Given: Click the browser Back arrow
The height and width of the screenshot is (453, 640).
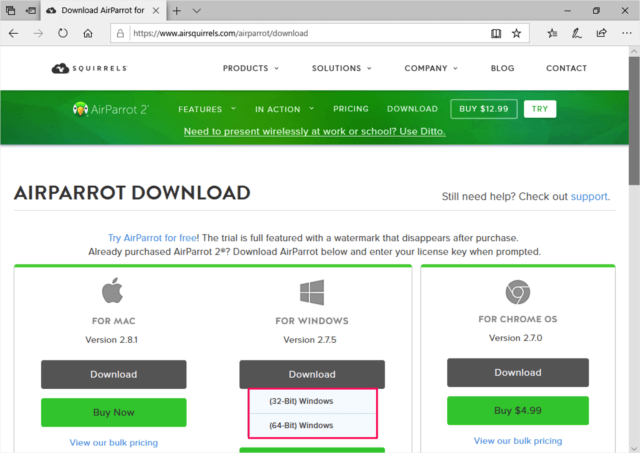Looking at the screenshot, I should pyautogui.click(x=13, y=33).
